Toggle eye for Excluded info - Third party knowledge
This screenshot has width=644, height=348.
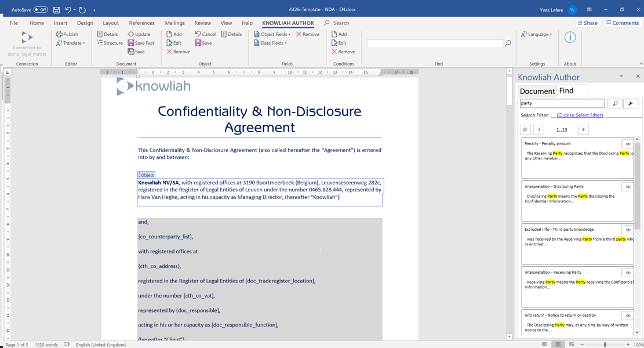(x=628, y=230)
